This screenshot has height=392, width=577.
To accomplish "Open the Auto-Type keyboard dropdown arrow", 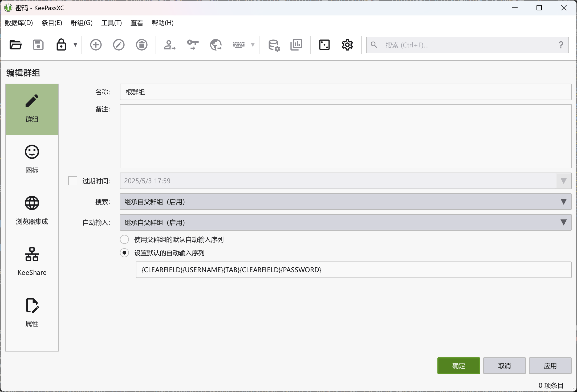I will pos(253,45).
